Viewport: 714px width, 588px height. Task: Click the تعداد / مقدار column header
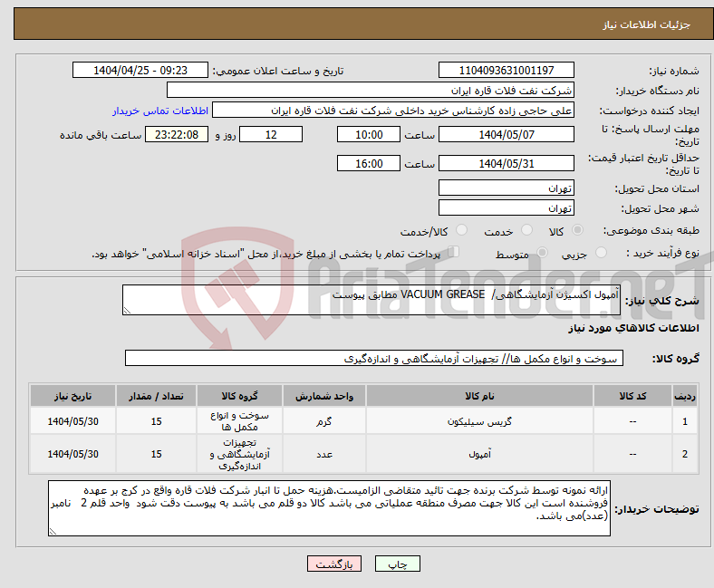[x=156, y=396]
